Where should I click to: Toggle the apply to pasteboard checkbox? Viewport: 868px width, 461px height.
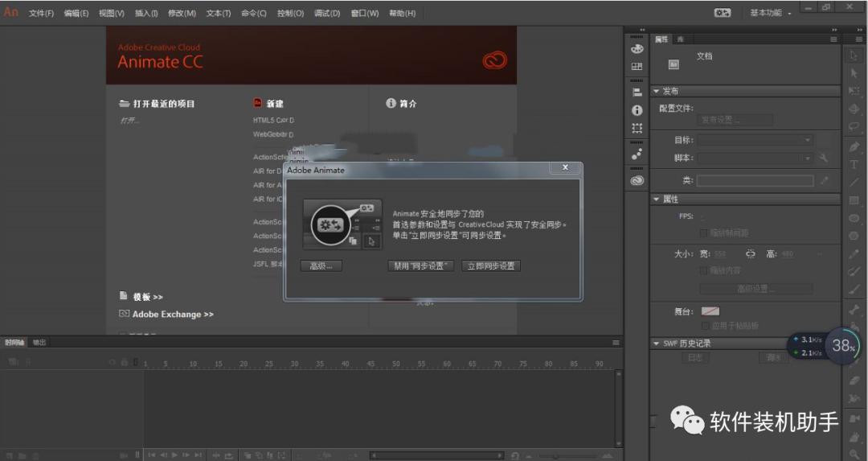point(706,325)
